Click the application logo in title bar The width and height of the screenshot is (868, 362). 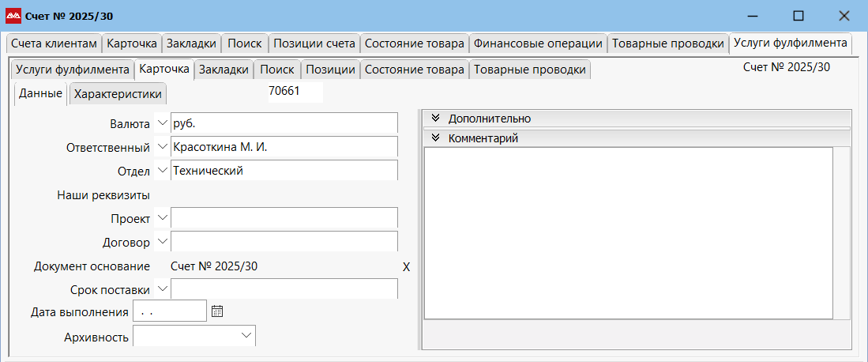(x=13, y=15)
